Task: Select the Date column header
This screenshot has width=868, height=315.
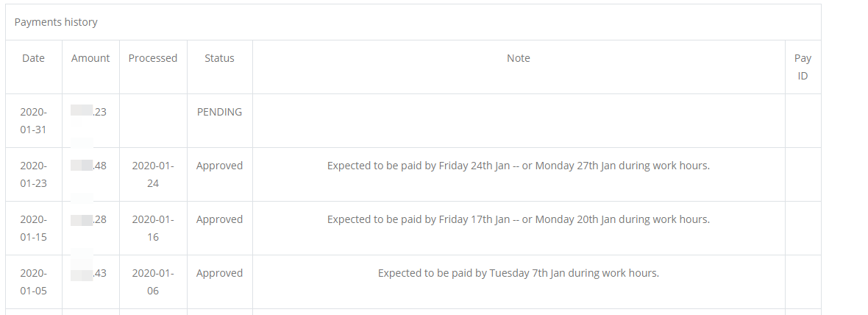Action: click(33, 58)
